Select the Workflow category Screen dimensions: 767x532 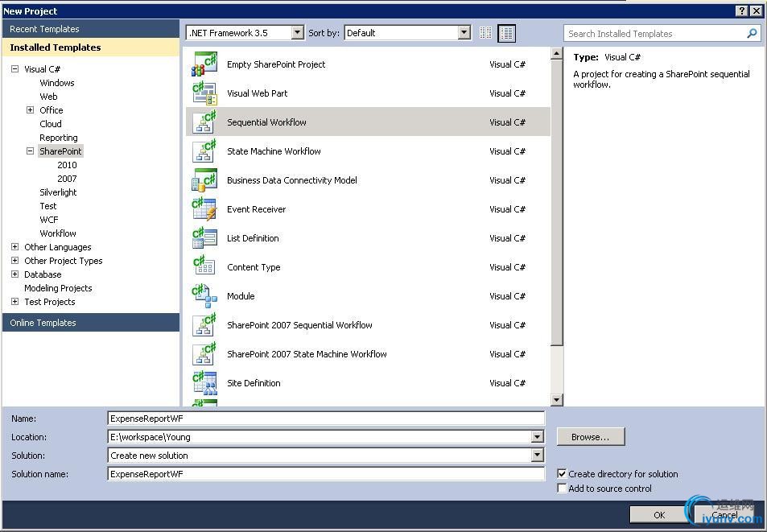pyautogui.click(x=58, y=233)
